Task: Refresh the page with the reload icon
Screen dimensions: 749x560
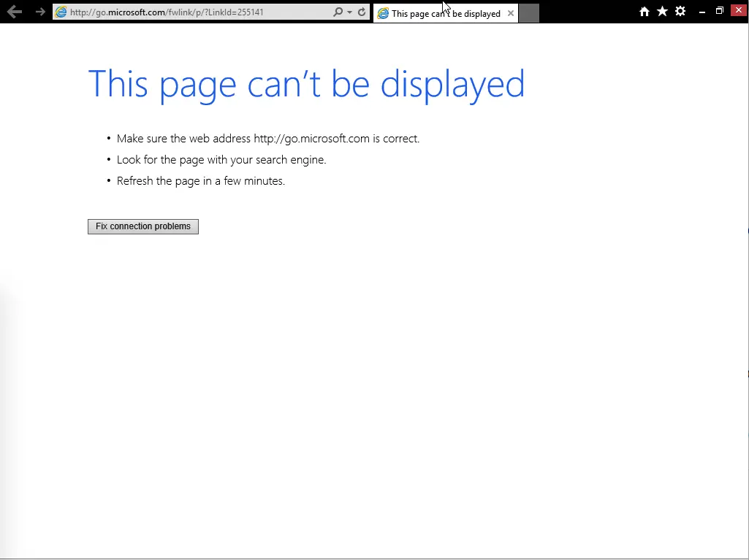Action: click(362, 12)
